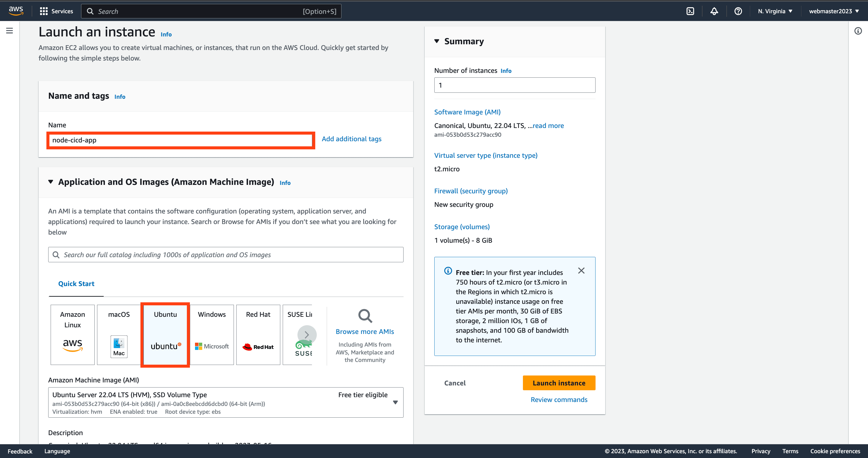
Task: Select the SUSE Linux AMI tile
Action: pyautogui.click(x=297, y=335)
